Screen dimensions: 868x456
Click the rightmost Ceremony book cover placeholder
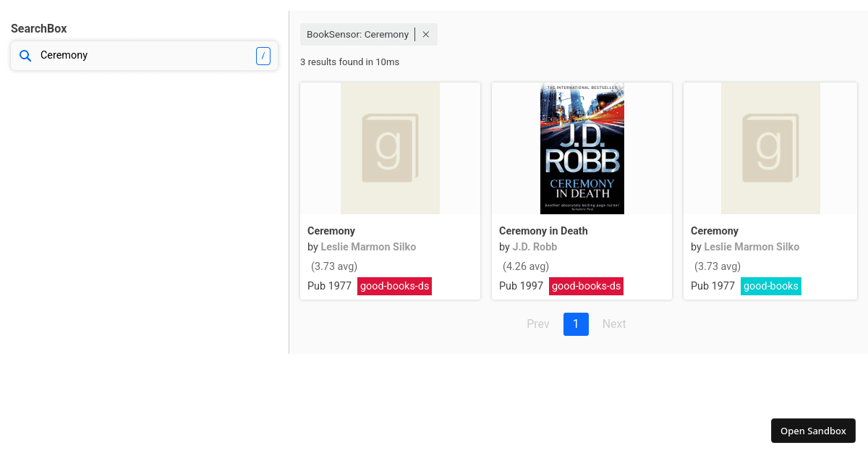(770, 148)
